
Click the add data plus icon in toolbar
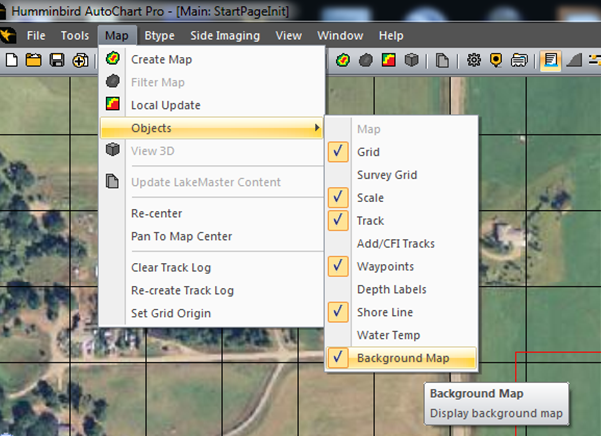[80, 60]
